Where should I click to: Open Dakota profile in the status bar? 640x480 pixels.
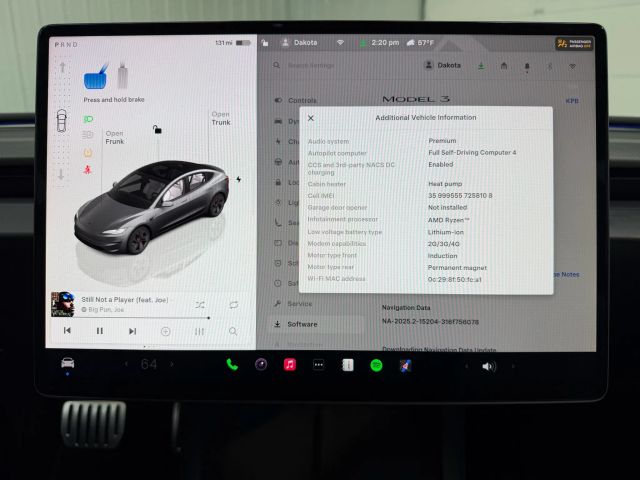coord(300,42)
